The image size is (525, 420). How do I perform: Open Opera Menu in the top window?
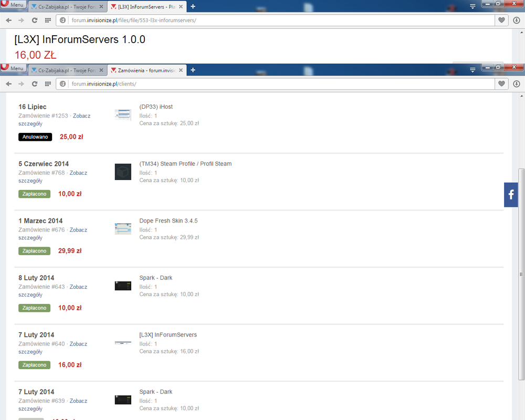[x=13, y=5]
